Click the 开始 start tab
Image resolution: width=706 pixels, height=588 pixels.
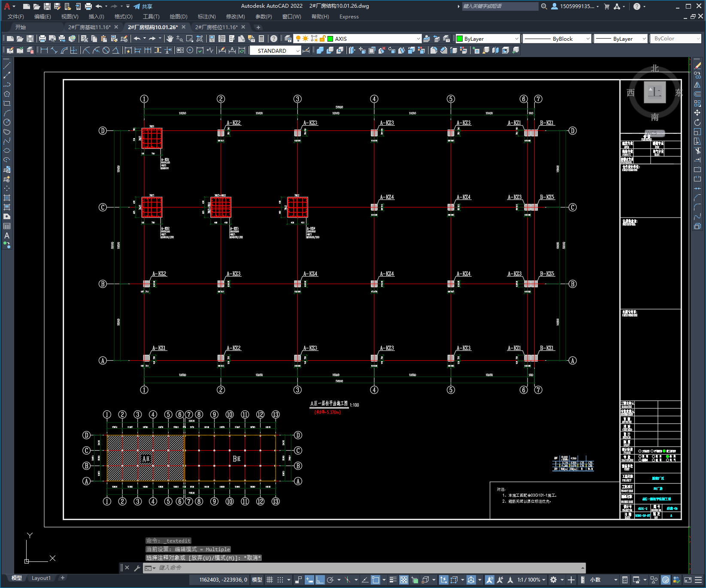[x=21, y=27]
